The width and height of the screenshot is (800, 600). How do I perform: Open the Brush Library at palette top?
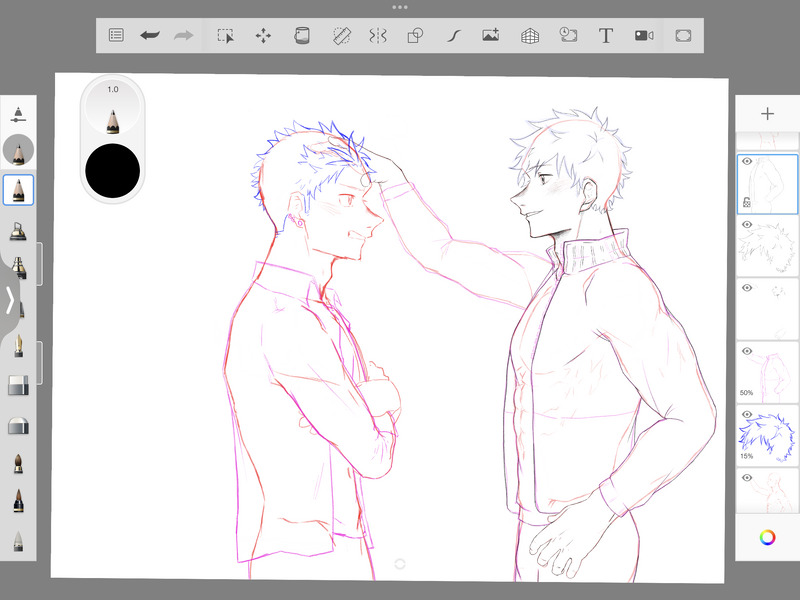[18, 114]
